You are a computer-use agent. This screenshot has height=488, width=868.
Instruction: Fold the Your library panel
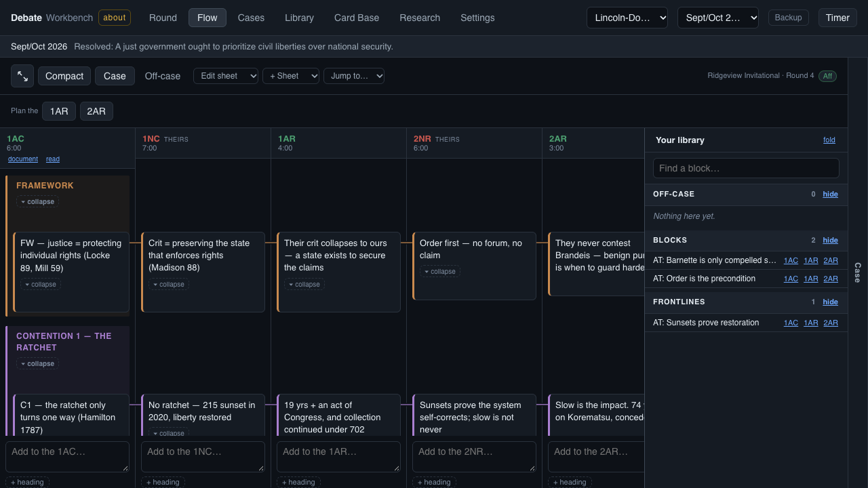pos(829,140)
